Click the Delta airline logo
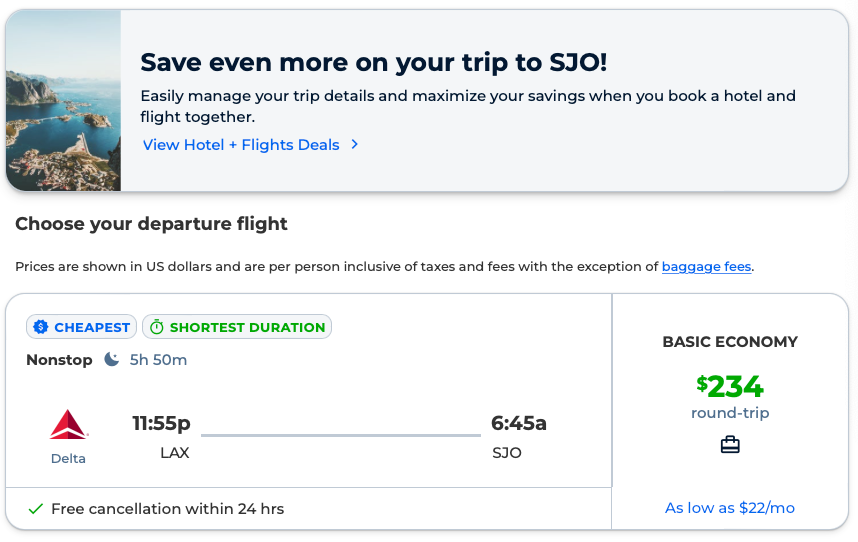 click(68, 425)
